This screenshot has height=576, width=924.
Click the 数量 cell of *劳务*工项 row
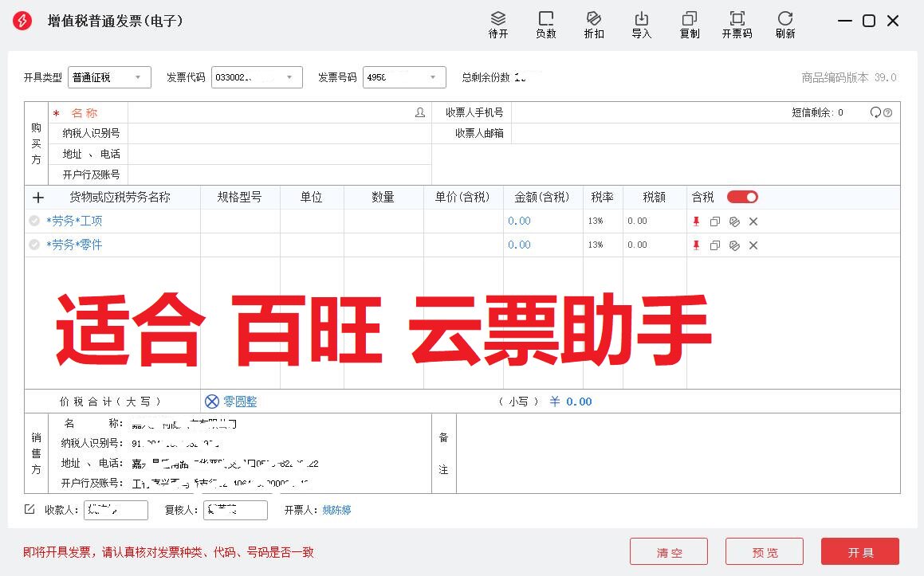(383, 221)
